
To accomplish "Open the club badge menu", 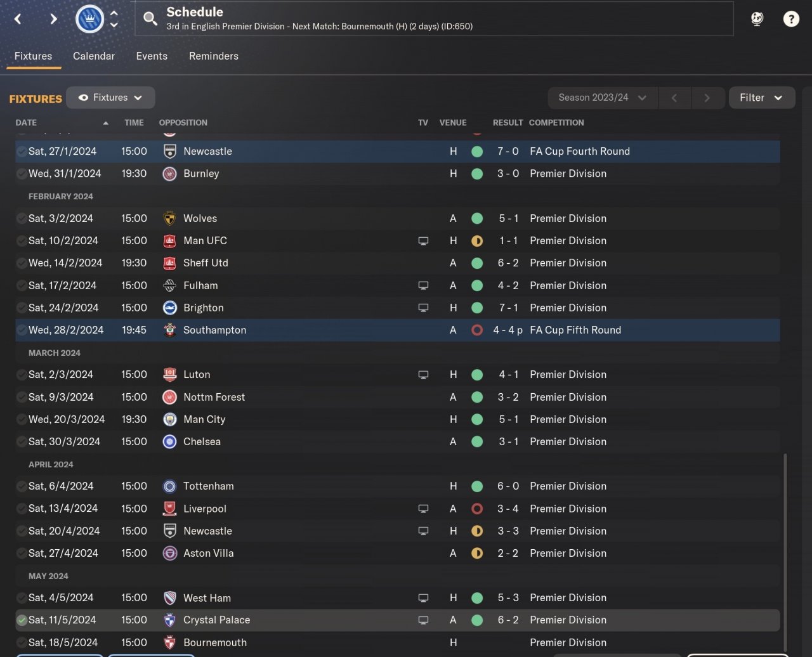I will [x=89, y=19].
